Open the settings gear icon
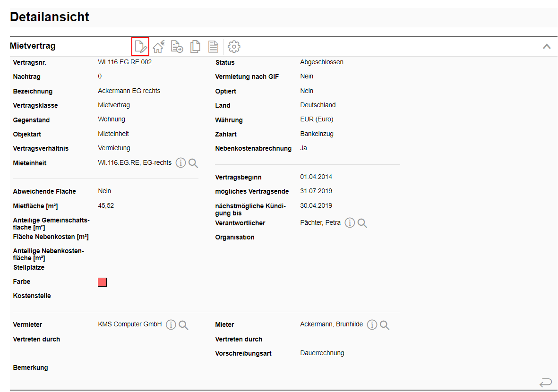This screenshot has height=392, width=558. 234,46
